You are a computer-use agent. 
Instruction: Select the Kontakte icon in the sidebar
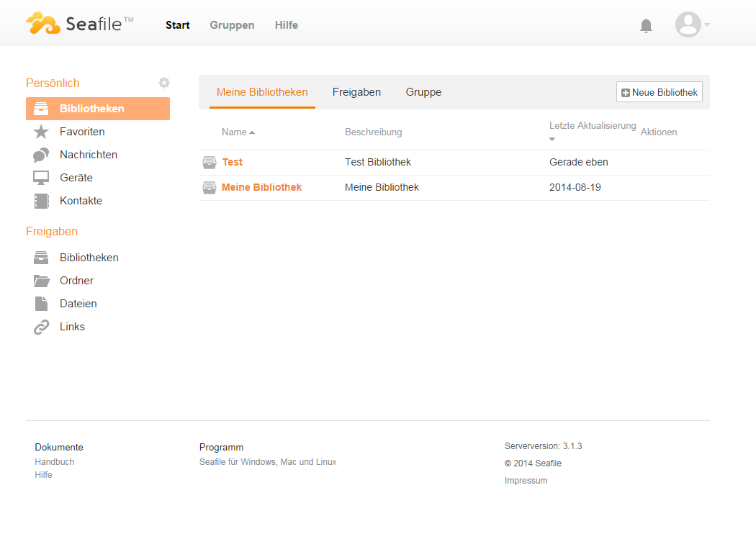tap(42, 201)
